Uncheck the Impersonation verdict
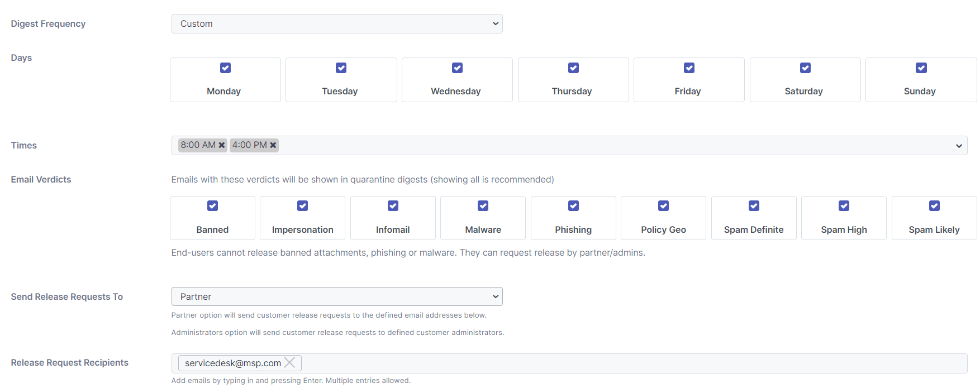Screen dimensions: 980x388 pyautogui.click(x=302, y=206)
